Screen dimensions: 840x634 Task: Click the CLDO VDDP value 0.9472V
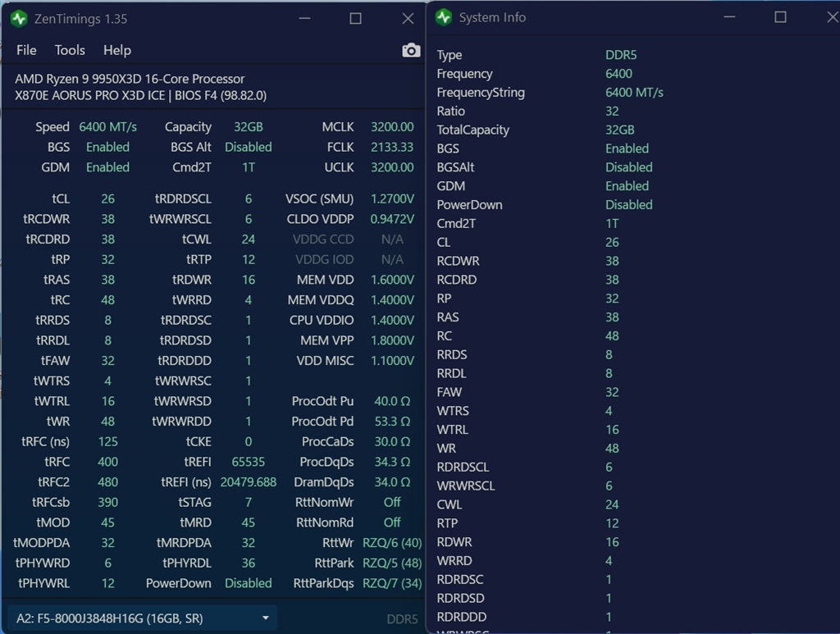tap(392, 219)
